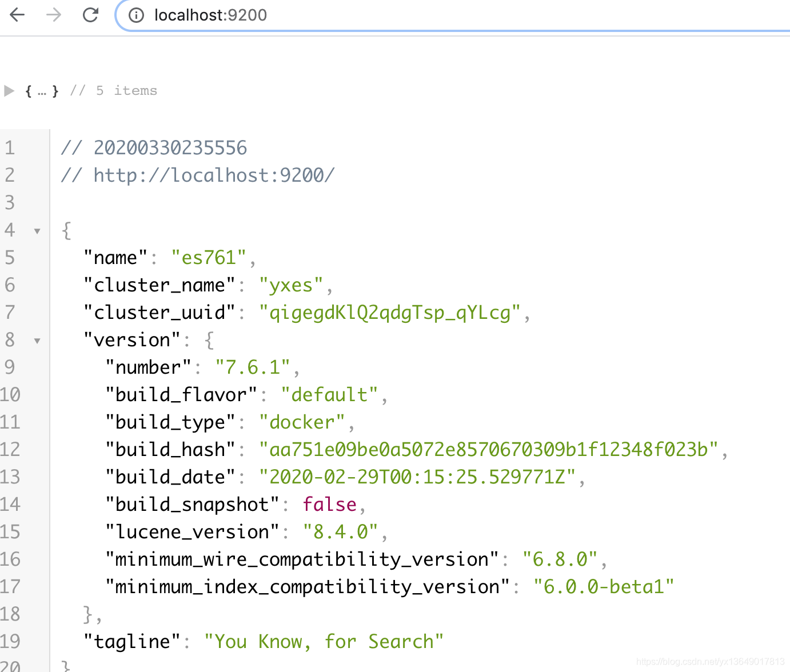Image resolution: width=790 pixels, height=672 pixels.
Task: Open site information with the ⓘ icon
Action: 135,15
